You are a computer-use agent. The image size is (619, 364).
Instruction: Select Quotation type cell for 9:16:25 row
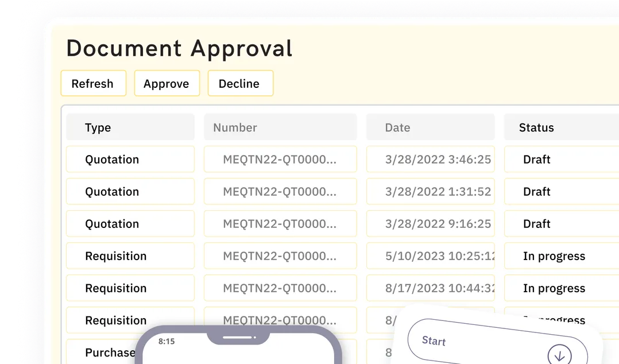[130, 223]
